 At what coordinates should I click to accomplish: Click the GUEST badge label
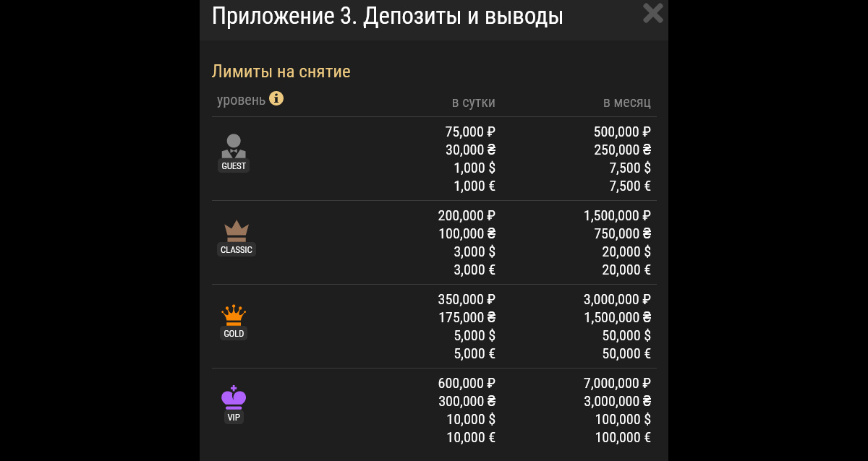click(233, 165)
